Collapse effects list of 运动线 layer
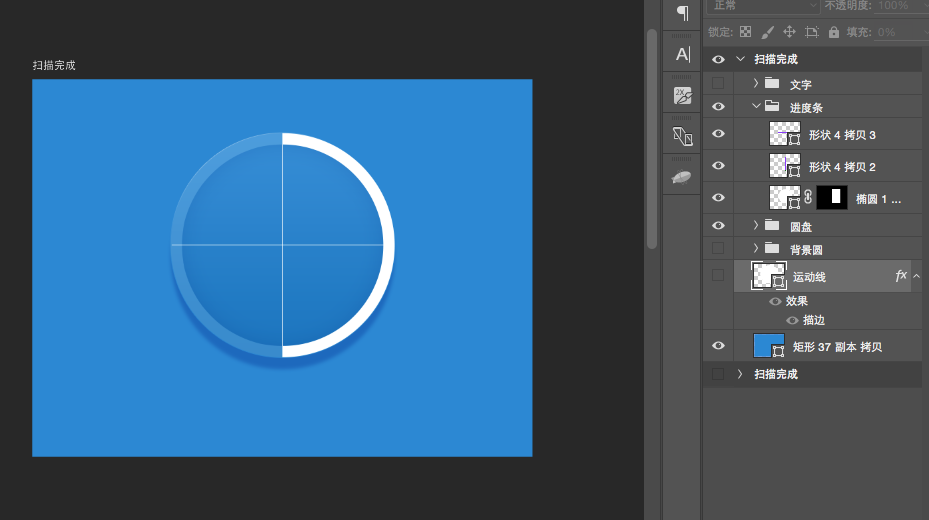 tap(917, 276)
